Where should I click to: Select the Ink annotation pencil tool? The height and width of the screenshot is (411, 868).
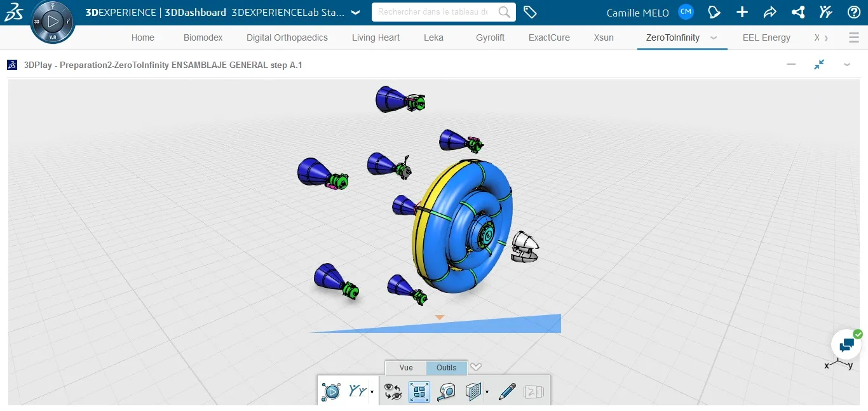[x=506, y=391]
